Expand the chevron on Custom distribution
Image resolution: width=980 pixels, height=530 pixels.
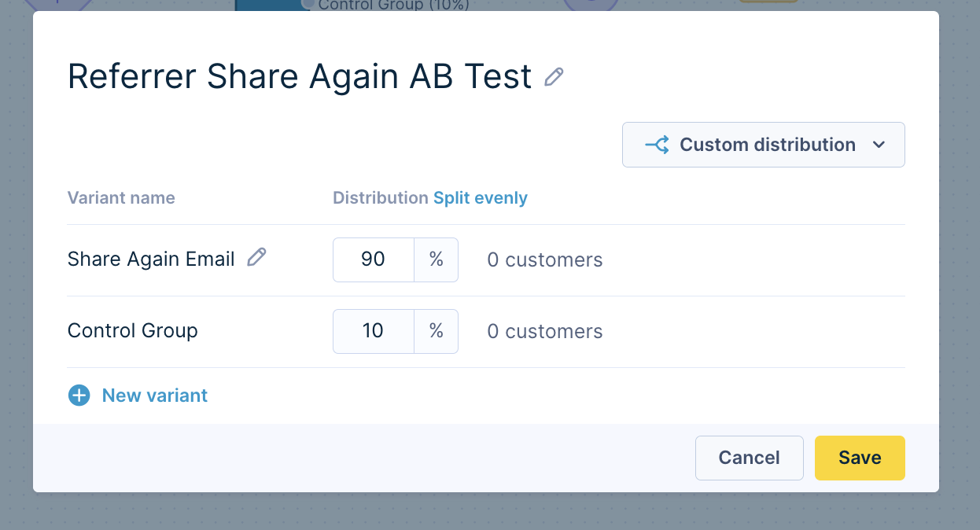click(879, 145)
